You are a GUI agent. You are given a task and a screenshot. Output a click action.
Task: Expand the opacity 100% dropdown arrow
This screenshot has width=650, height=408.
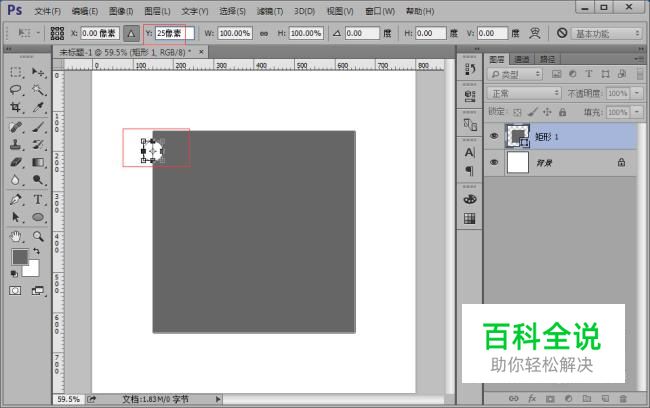click(x=637, y=93)
